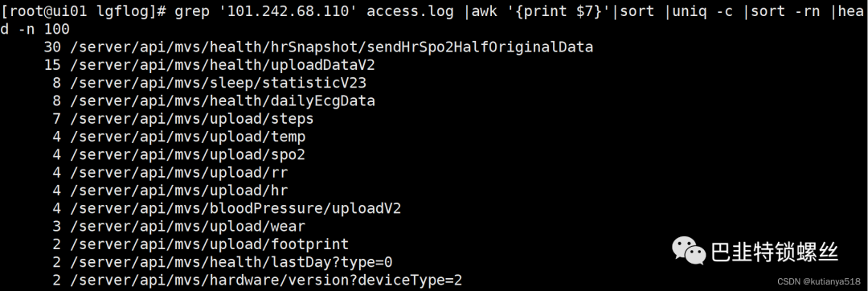The image size is (868, 291).
Task: Click the hardware/version?deviceType=2 line
Action: click(x=266, y=280)
